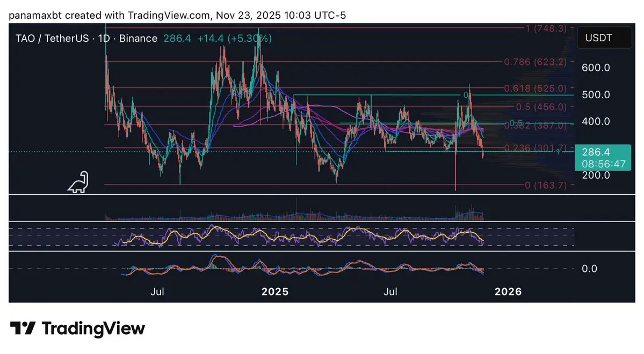Screen dimensions: 644x354
Task: Select the Fibonacci level 1 (748.3) label
Action: pos(546,28)
